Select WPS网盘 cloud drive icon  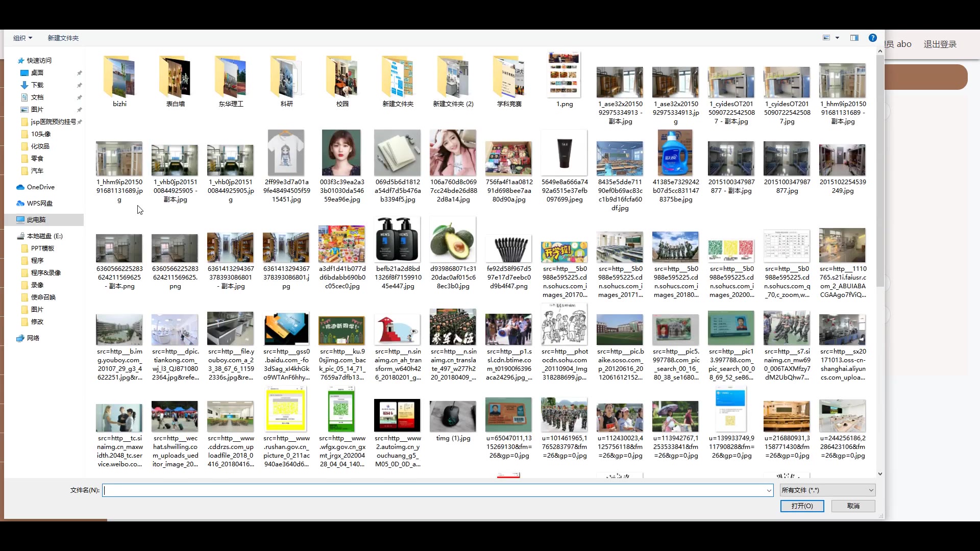coord(20,204)
